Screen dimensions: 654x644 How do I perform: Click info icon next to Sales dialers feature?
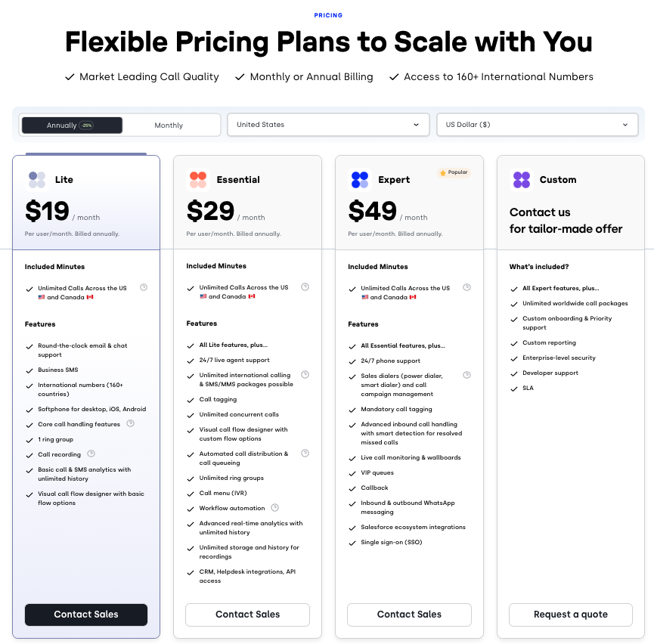[466, 375]
